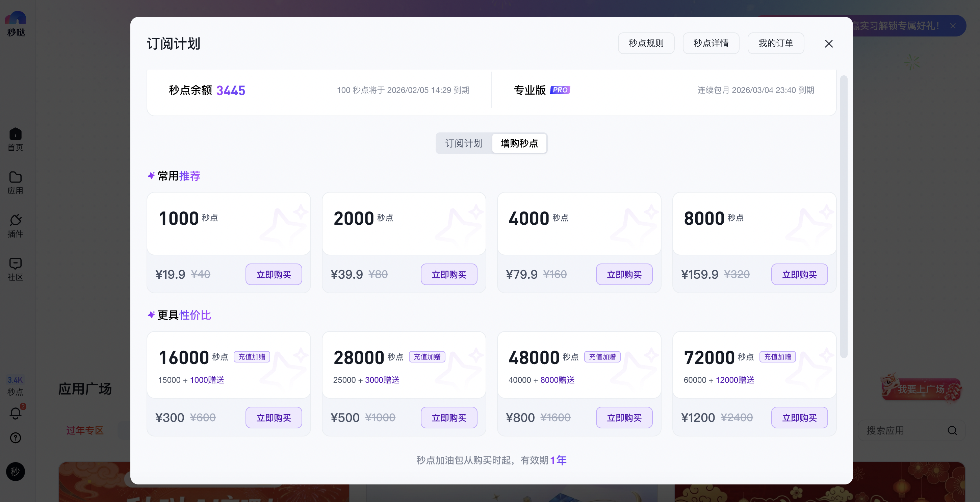
Task: Open the 应用 folder icon in sidebar
Action: coord(15,177)
